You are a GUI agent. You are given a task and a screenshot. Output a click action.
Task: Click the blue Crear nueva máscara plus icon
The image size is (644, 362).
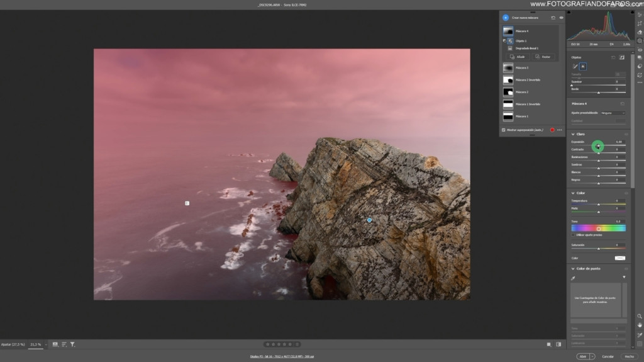[506, 18]
